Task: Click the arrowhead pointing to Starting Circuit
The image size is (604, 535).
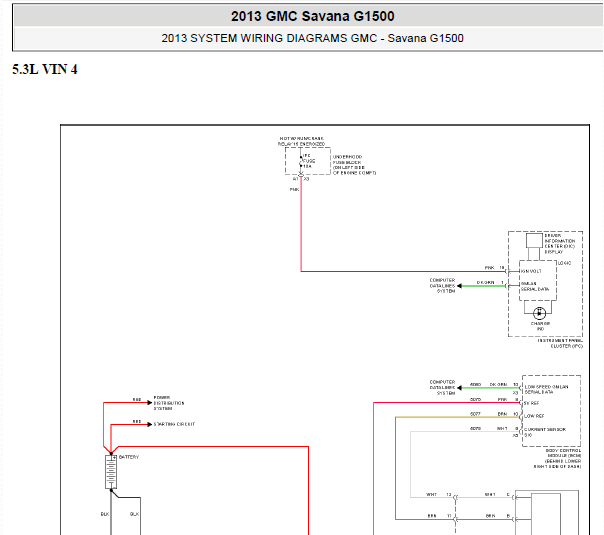Action: [150, 424]
